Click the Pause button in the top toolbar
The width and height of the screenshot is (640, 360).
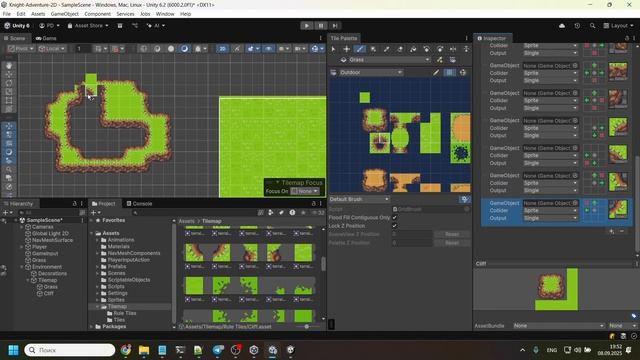pos(321,26)
